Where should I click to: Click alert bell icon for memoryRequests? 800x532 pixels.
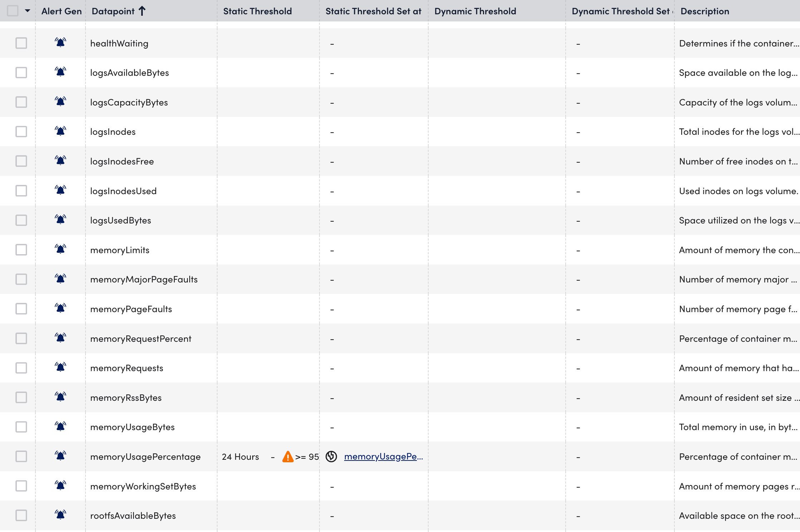[60, 367]
